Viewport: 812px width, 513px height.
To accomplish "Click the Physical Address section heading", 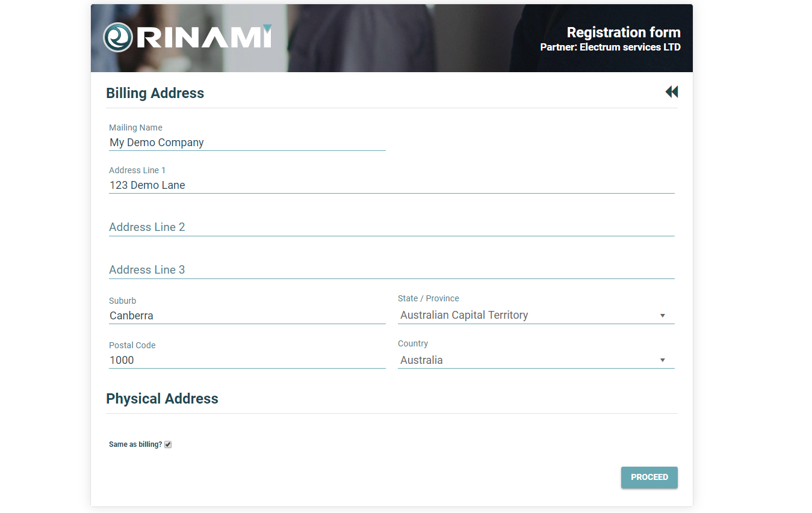I will coord(162,399).
